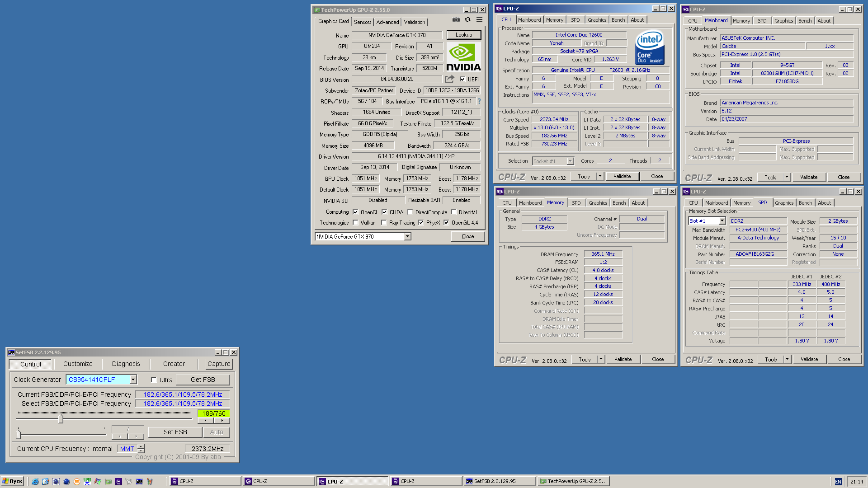This screenshot has width=868, height=488.
Task: Refresh GPU-Z data using the refresh icon
Action: point(468,20)
